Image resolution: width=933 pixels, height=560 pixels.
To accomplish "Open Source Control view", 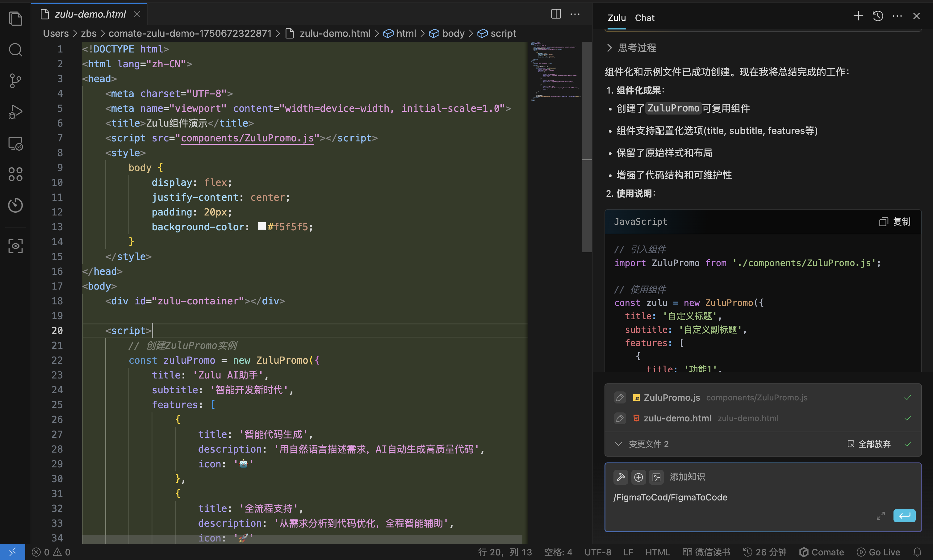I will click(x=15, y=81).
